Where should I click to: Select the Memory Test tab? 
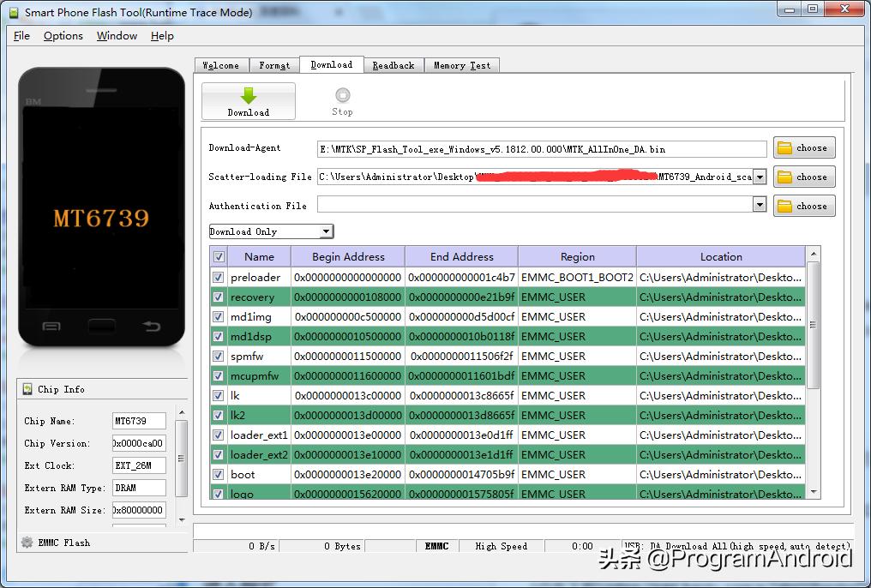coord(462,64)
